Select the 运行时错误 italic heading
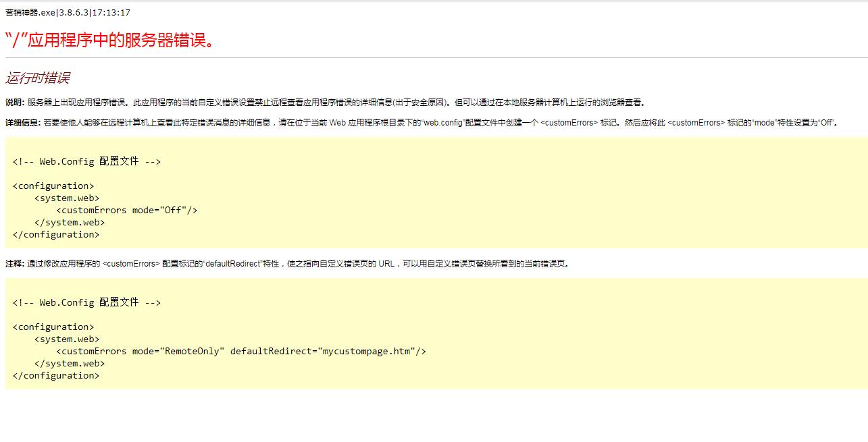Viewport: 868px width, 442px height. tap(38, 78)
